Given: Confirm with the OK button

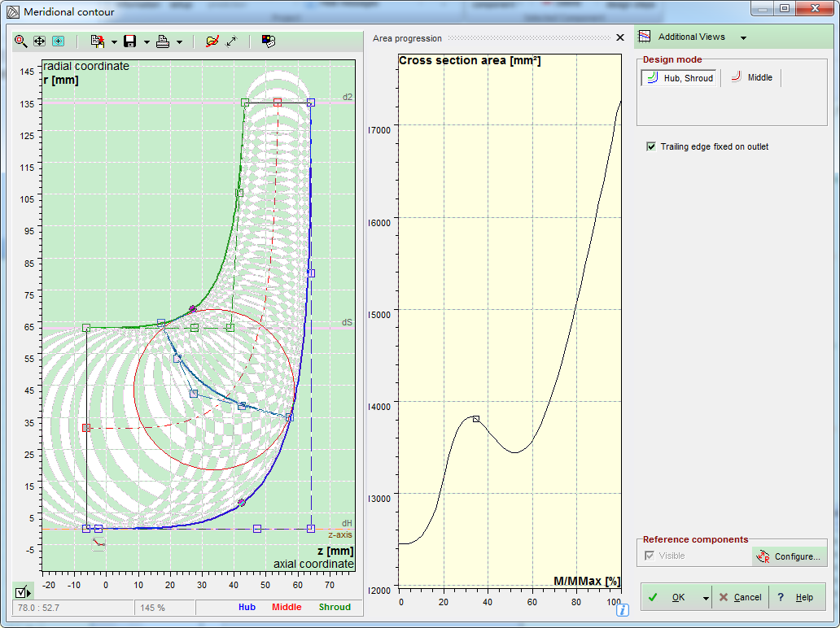Looking at the screenshot, I should click(x=670, y=597).
